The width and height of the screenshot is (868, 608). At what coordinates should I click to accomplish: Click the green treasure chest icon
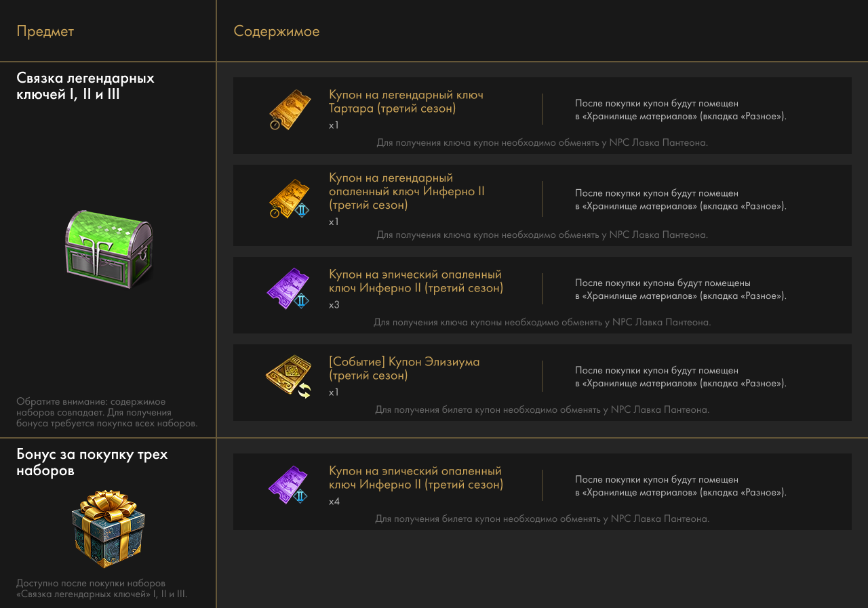tap(108, 249)
